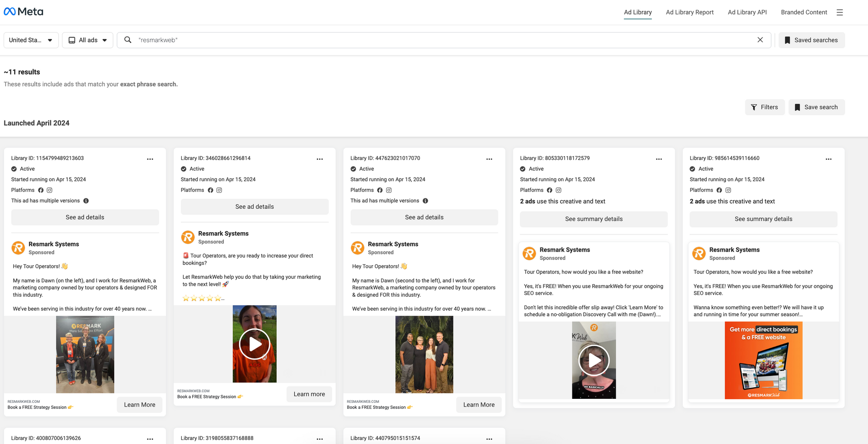This screenshot has height=444, width=868.
Task: Click orange free website image in ad 985614539116660
Action: pos(763,360)
